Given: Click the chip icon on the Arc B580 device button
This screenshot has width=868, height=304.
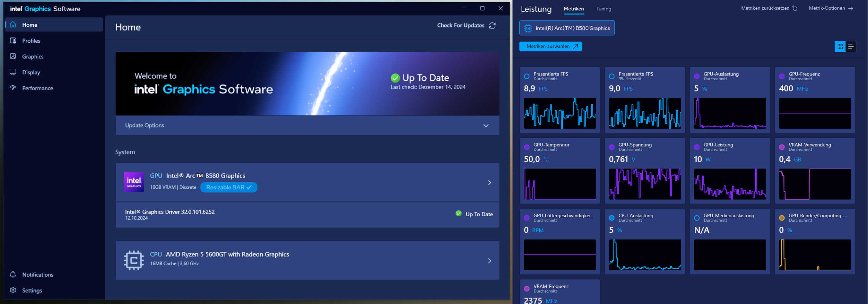Looking at the screenshot, I should click(528, 28).
